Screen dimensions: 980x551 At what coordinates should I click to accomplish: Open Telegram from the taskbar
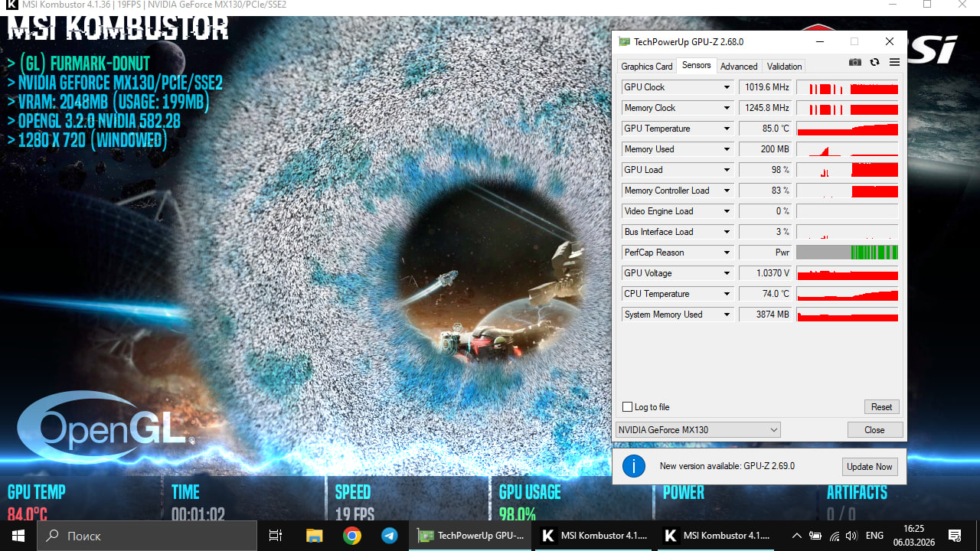pyautogui.click(x=389, y=536)
